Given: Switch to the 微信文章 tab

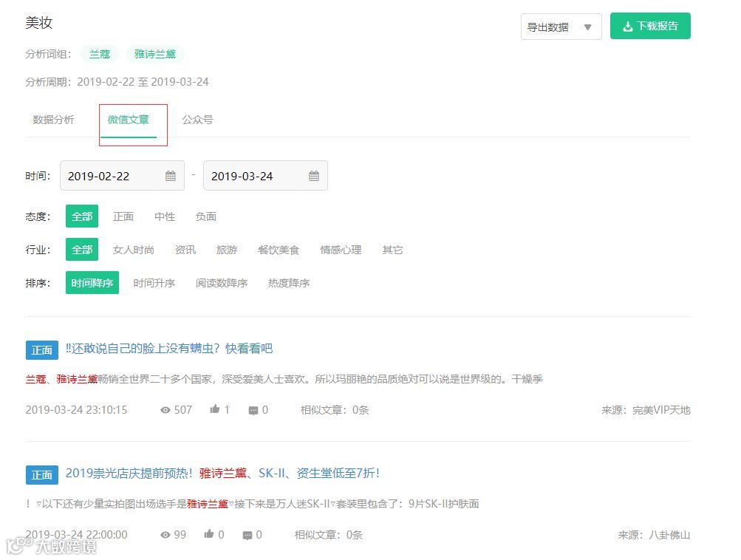Looking at the screenshot, I should [x=128, y=120].
